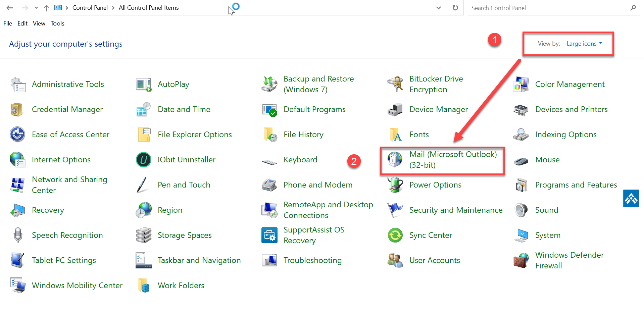Click the All Control Panel Items breadcrumb
Viewport: 644px width, 311px height.
point(149,8)
